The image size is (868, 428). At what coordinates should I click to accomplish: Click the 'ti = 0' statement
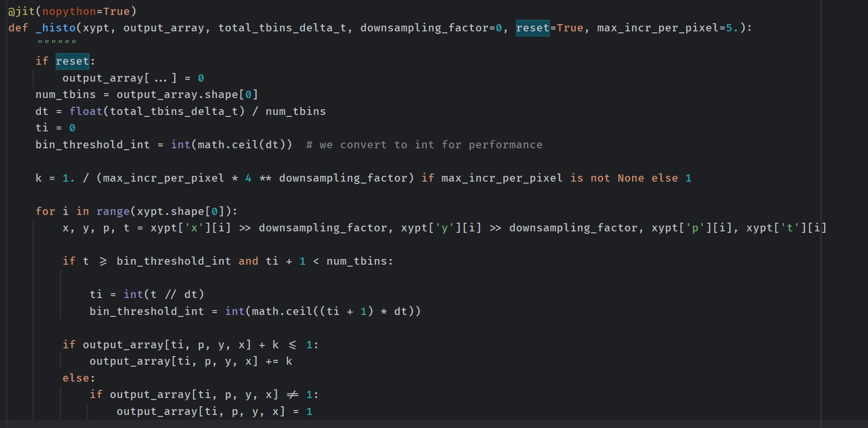click(56, 128)
